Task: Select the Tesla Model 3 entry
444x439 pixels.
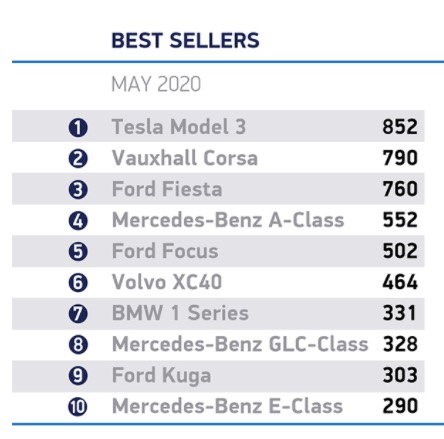Action: pyautogui.click(x=218, y=126)
